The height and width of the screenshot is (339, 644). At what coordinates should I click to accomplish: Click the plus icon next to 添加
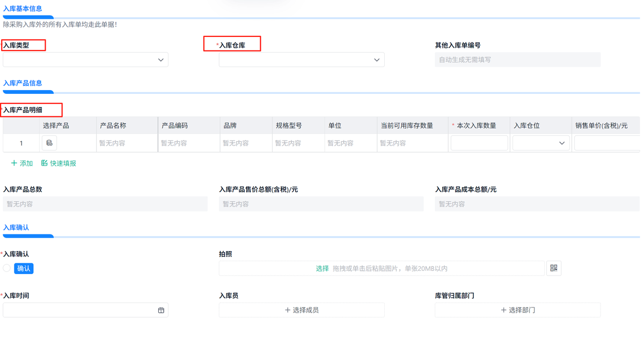14,163
